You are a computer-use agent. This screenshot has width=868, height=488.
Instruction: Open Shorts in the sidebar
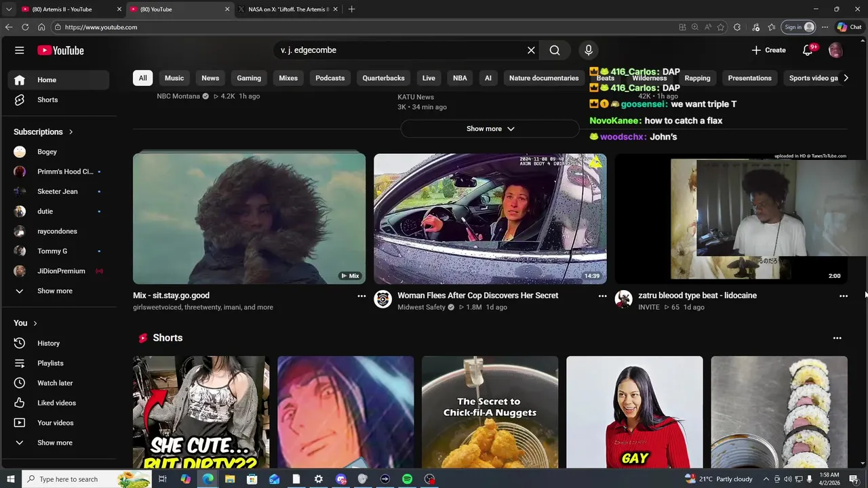pyautogui.click(x=58, y=100)
